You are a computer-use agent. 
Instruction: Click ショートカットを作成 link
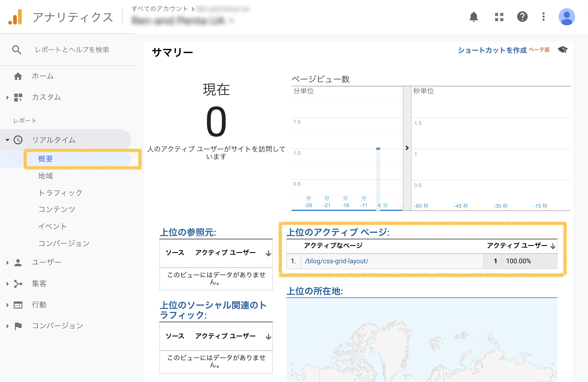(492, 50)
